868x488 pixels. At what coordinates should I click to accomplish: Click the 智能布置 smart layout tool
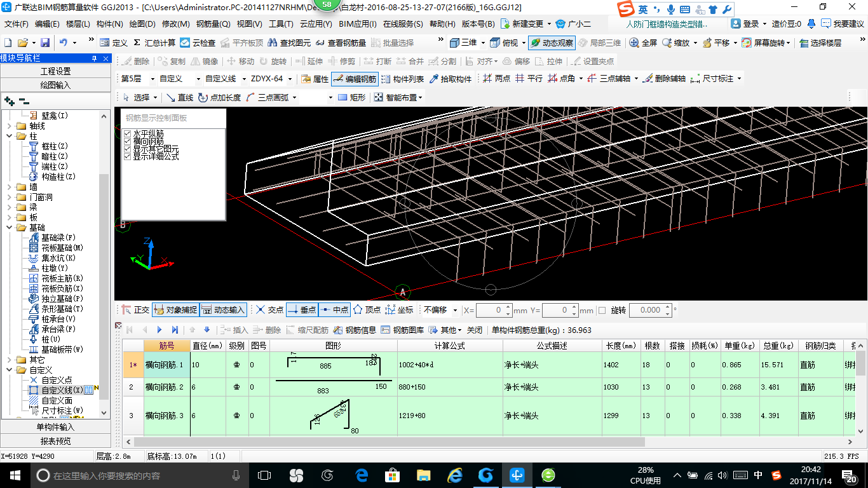click(x=397, y=97)
